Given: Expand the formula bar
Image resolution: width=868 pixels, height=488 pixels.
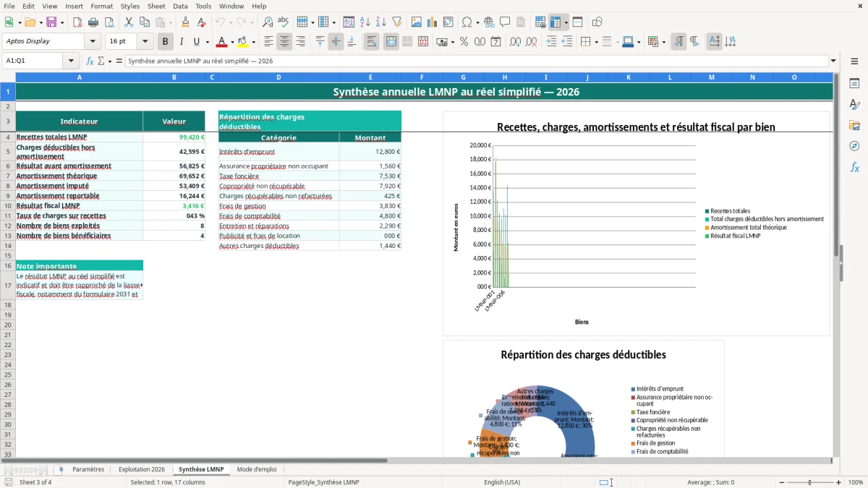Looking at the screenshot, I should click(833, 61).
